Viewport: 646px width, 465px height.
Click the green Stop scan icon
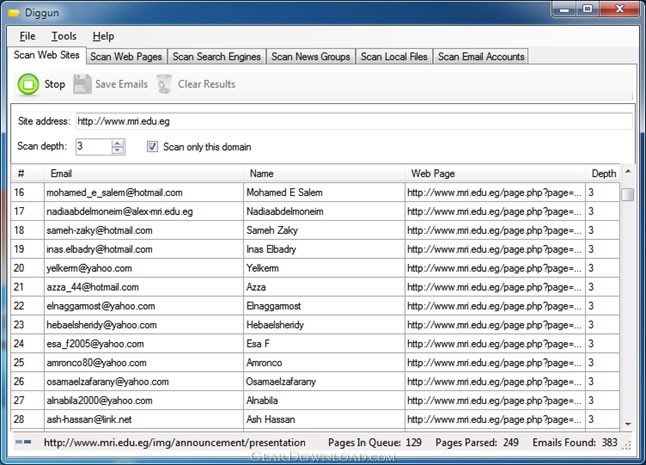[28, 84]
